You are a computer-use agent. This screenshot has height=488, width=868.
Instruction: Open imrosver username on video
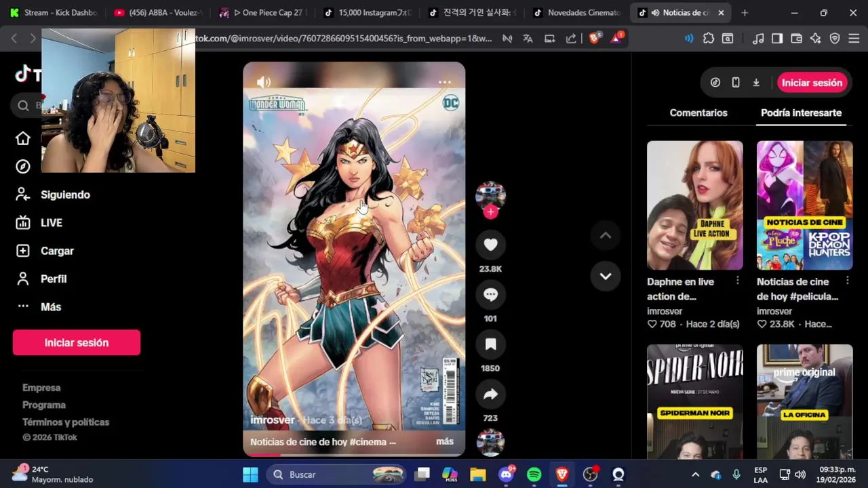[x=273, y=420]
